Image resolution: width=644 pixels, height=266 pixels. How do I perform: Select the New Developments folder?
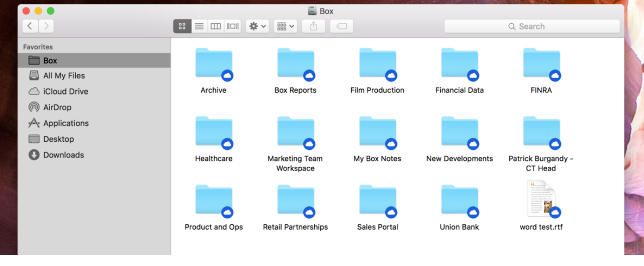tap(459, 132)
